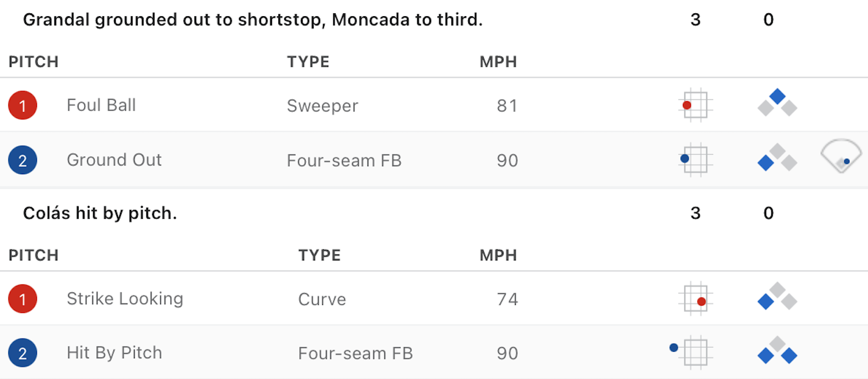Click the Curve pitch type text

click(x=322, y=299)
